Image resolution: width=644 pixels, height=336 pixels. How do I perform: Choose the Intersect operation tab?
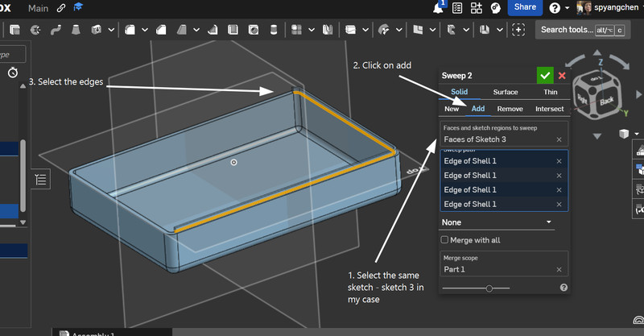pos(549,109)
